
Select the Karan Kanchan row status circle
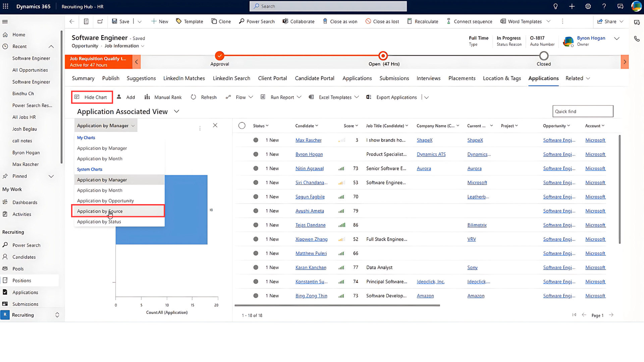coord(256,267)
